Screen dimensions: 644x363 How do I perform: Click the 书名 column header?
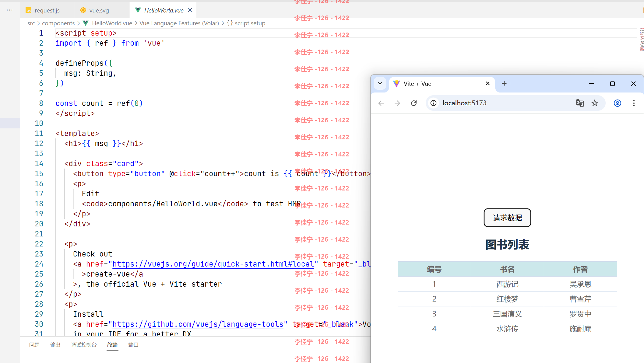507,269
